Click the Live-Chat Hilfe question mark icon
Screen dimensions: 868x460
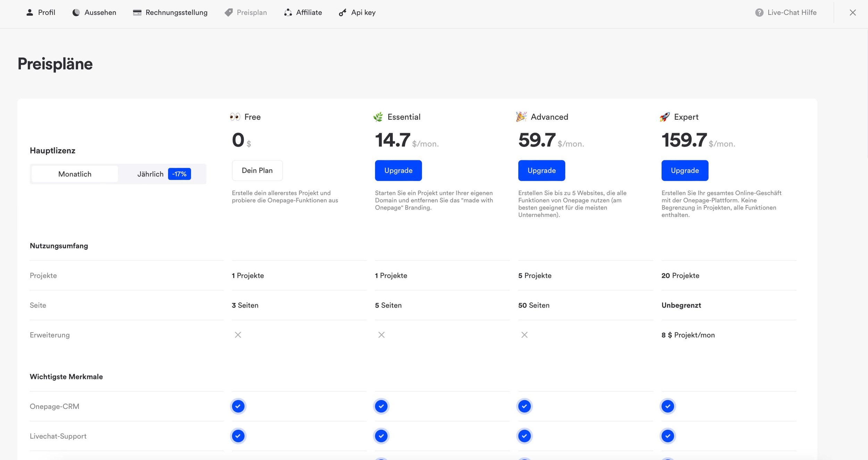tap(759, 12)
